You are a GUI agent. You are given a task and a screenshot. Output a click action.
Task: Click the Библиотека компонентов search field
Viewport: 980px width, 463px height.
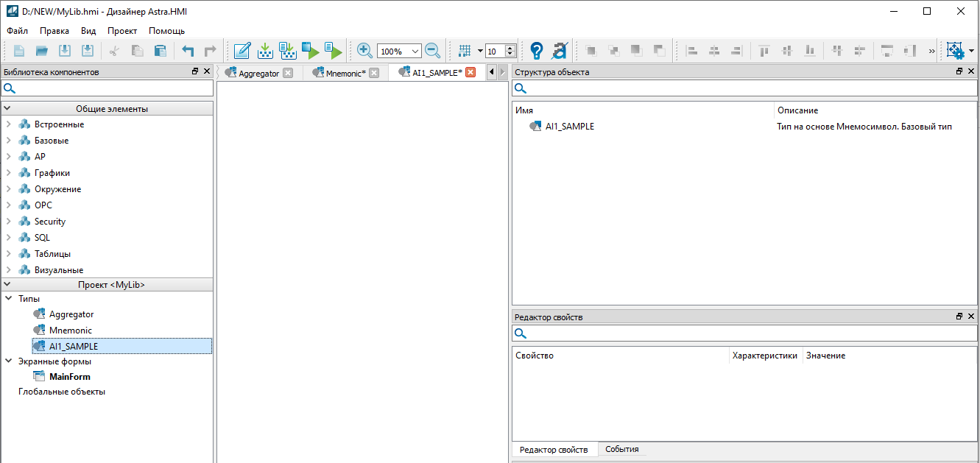(x=110, y=89)
